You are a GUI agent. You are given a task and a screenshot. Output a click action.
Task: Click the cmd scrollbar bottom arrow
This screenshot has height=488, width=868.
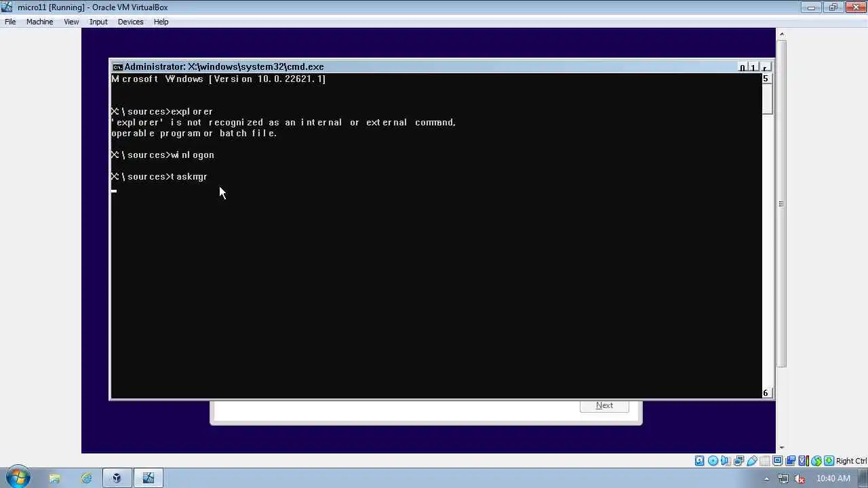click(766, 393)
